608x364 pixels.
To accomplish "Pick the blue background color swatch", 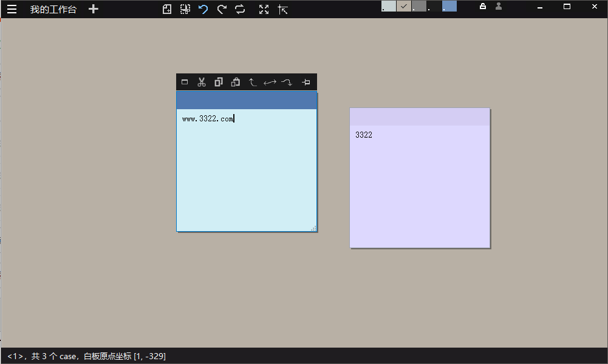I will [449, 6].
